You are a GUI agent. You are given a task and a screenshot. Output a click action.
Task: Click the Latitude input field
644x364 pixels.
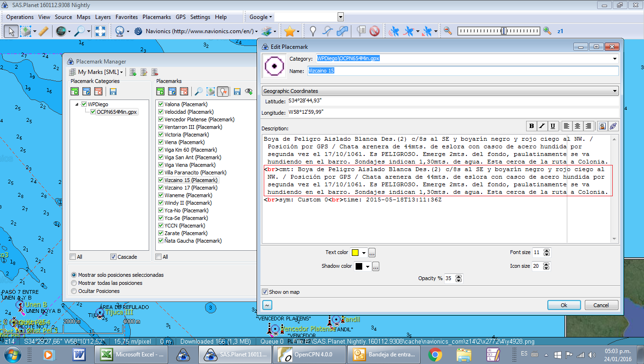coord(450,101)
